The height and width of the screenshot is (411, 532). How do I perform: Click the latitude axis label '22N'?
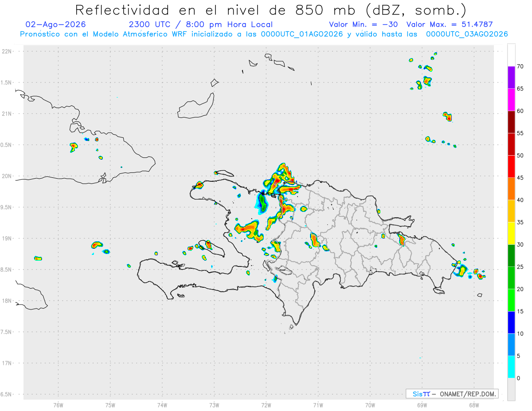pos(8,51)
